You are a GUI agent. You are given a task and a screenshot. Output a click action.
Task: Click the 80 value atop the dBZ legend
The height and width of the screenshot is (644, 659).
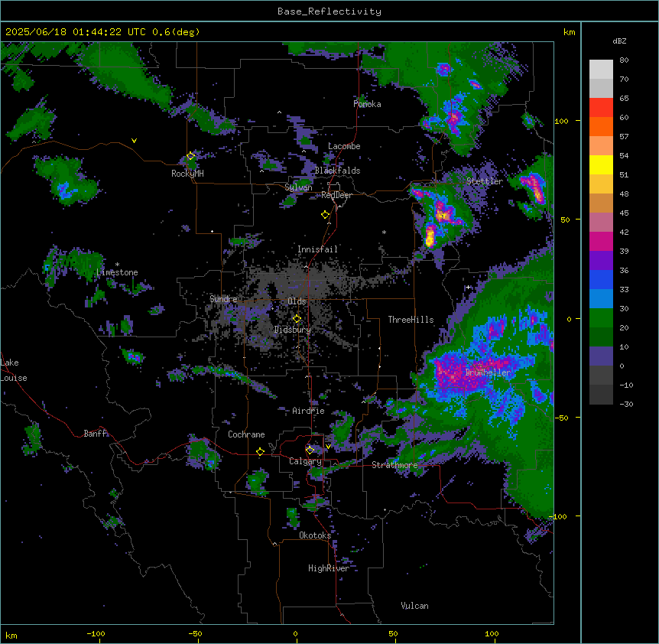tap(624, 60)
